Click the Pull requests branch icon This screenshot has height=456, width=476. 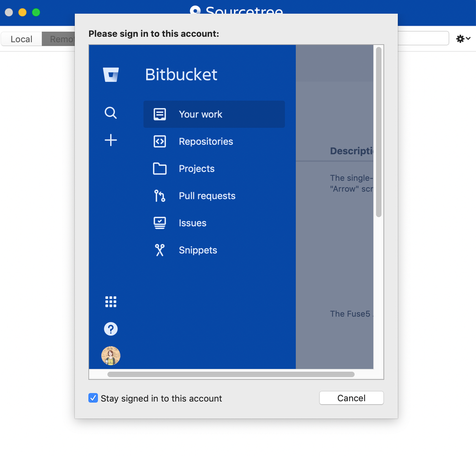pyautogui.click(x=160, y=196)
